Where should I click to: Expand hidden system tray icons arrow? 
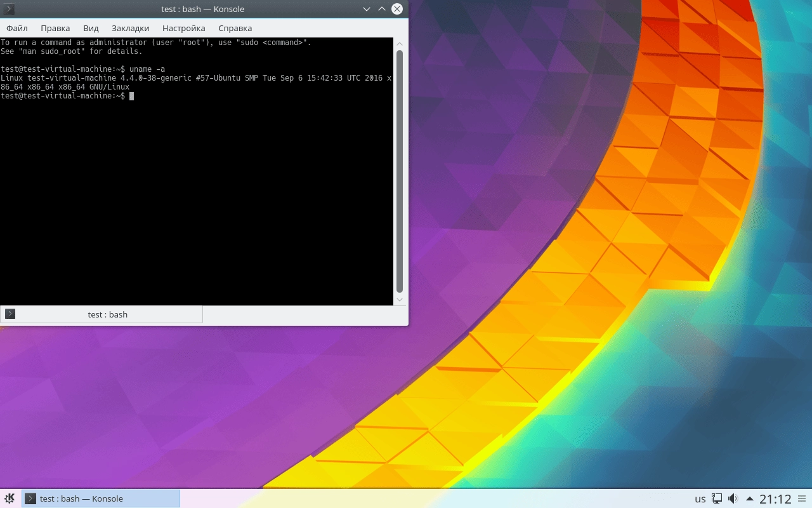[750, 498]
